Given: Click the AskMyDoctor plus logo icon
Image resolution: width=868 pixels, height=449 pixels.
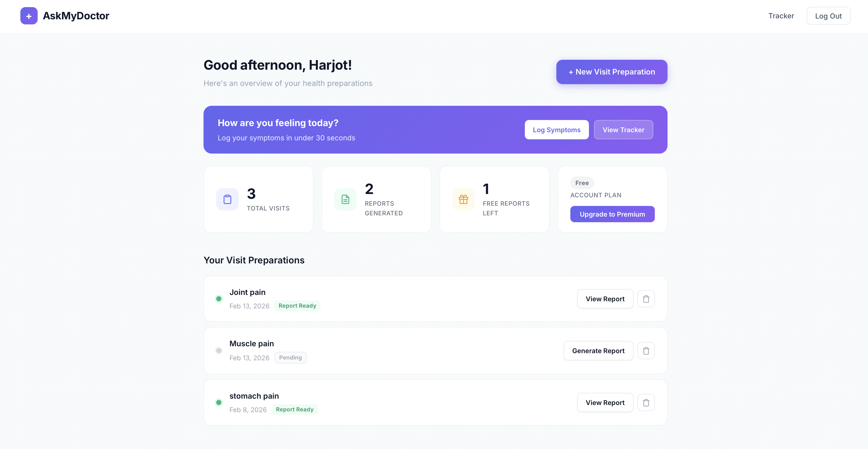Looking at the screenshot, I should [x=29, y=16].
